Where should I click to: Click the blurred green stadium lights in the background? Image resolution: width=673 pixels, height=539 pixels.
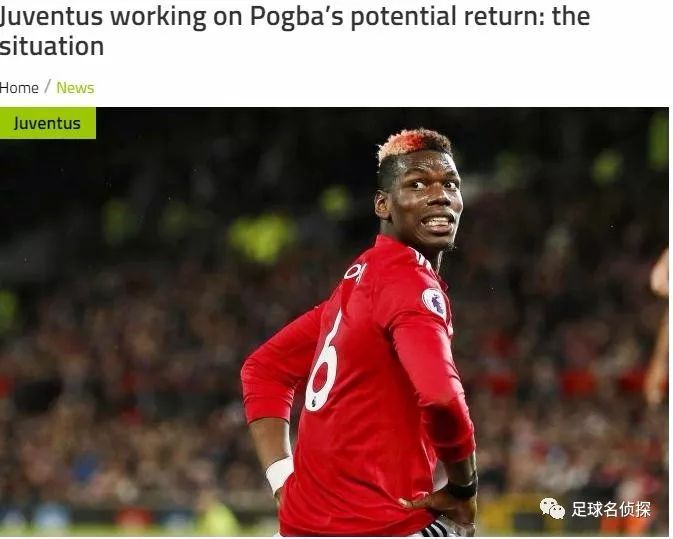click(262, 237)
